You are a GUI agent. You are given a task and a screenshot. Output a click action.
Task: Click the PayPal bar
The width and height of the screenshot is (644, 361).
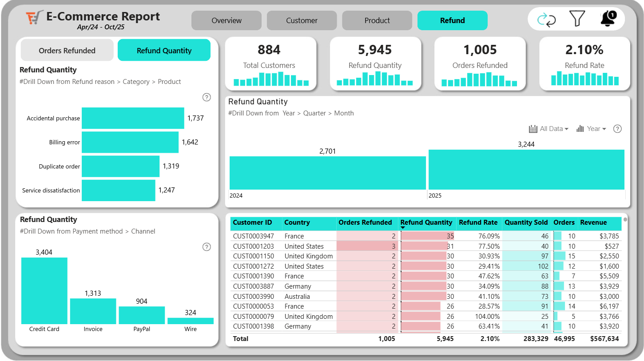[x=142, y=315]
